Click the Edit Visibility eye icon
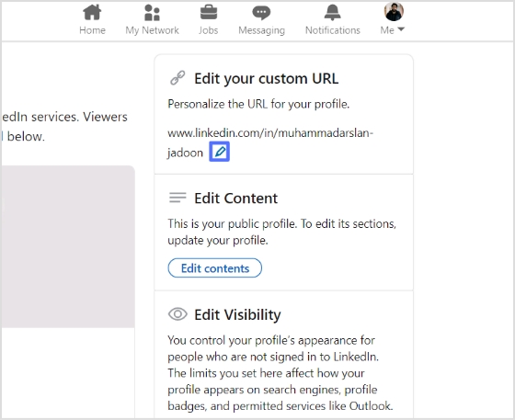515x420 pixels. point(177,314)
